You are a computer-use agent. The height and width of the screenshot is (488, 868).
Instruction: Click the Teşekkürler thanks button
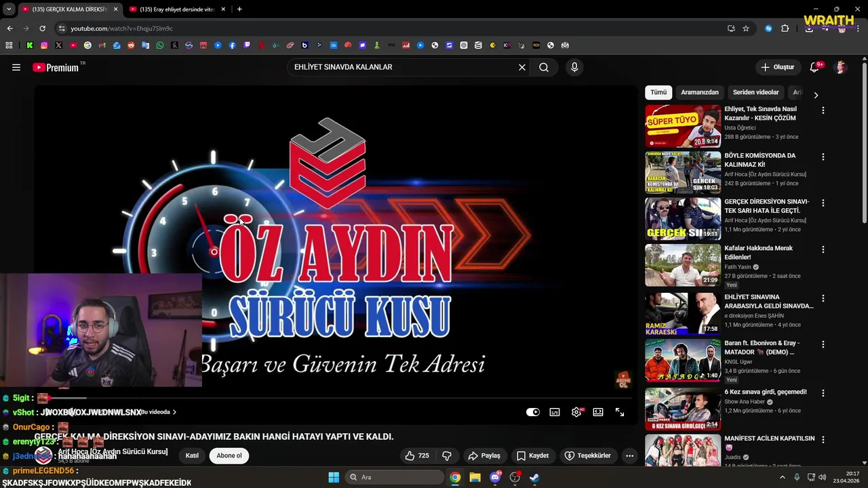[x=587, y=455]
